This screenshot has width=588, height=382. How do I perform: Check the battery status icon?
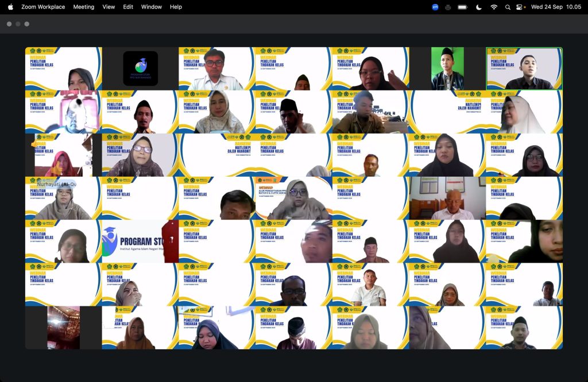coord(463,7)
